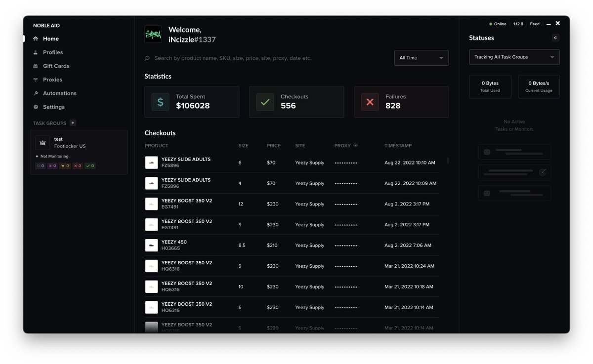Image resolution: width=593 pixels, height=364 pixels.
Task: Click the Failures 828 value
Action: click(x=393, y=106)
